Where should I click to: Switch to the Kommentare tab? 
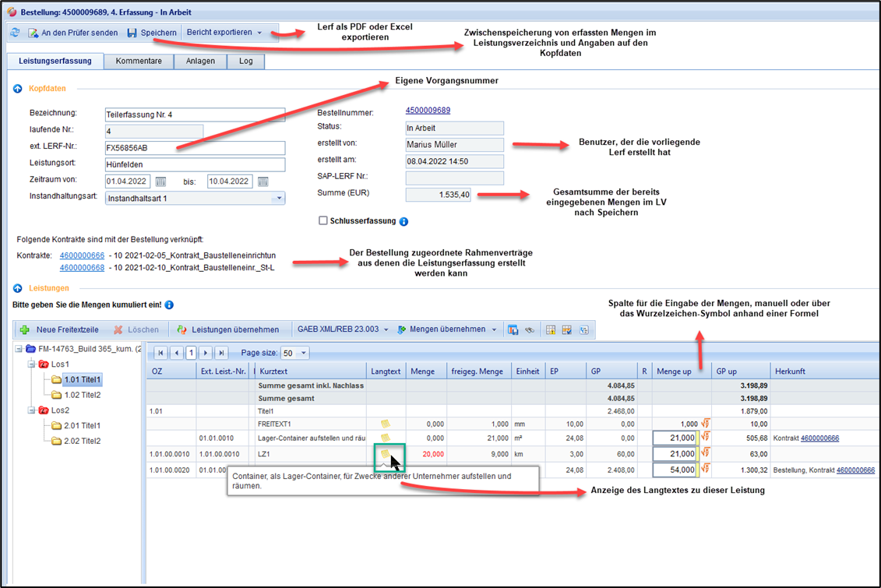pyautogui.click(x=139, y=61)
